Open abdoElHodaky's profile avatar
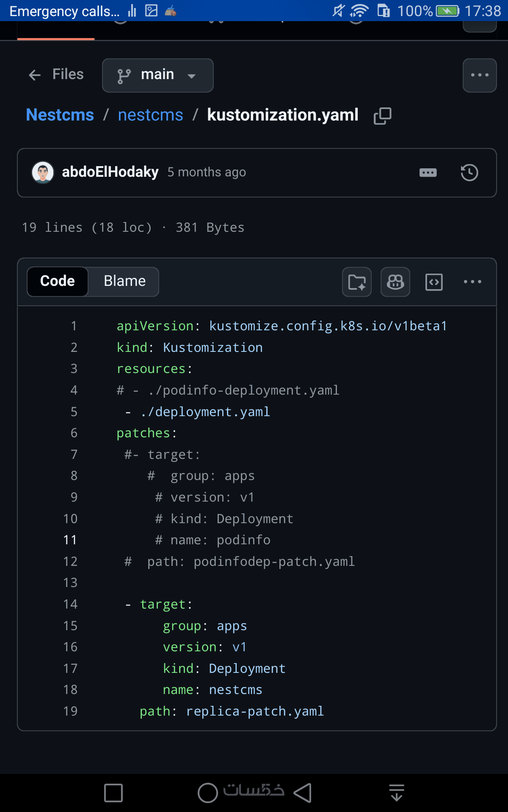 coord(43,173)
